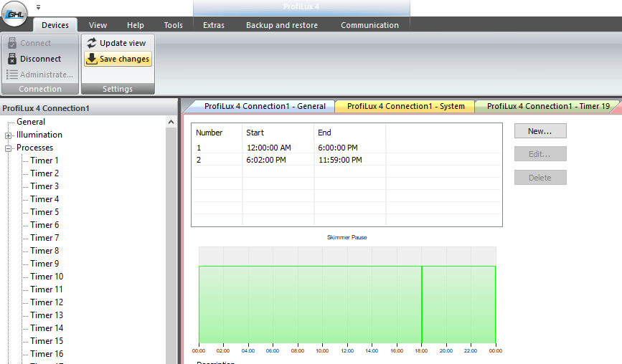
Task: Select Timer 3 in the tree
Action: pos(44,186)
